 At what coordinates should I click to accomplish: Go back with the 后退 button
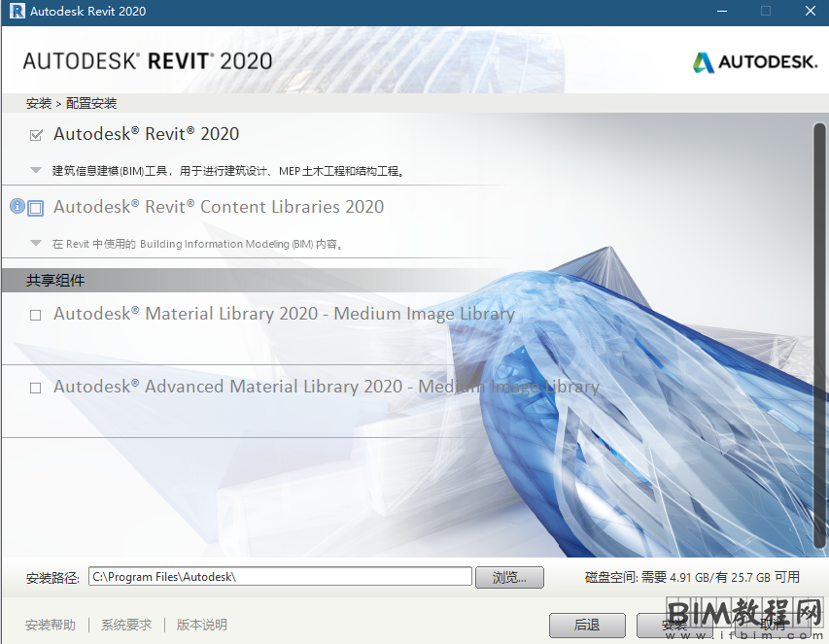[x=587, y=625]
